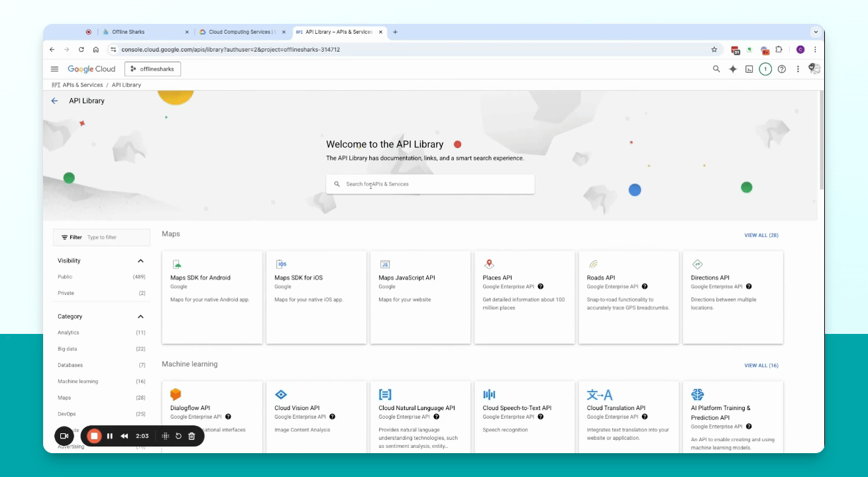The height and width of the screenshot is (477, 868).
Task: Focus the Type to filter box
Action: [x=116, y=237]
